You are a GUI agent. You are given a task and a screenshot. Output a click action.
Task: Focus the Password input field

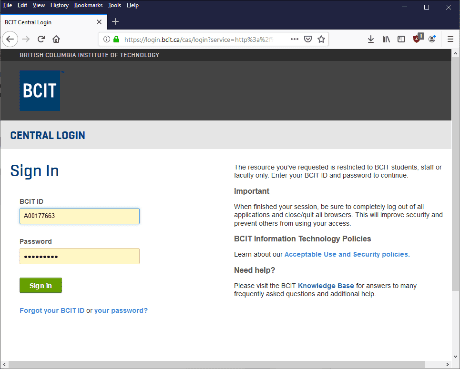[x=79, y=256]
